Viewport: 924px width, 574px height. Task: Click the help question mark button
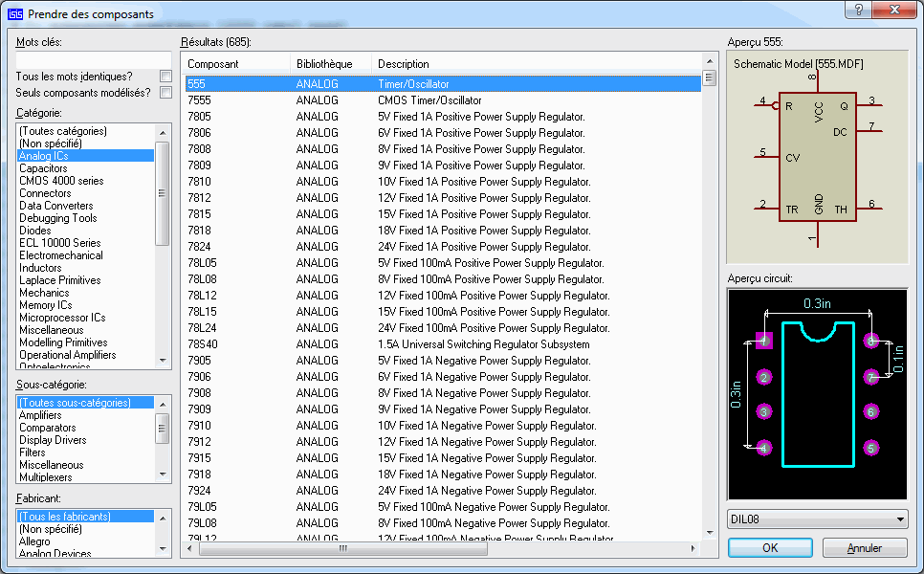(x=859, y=10)
